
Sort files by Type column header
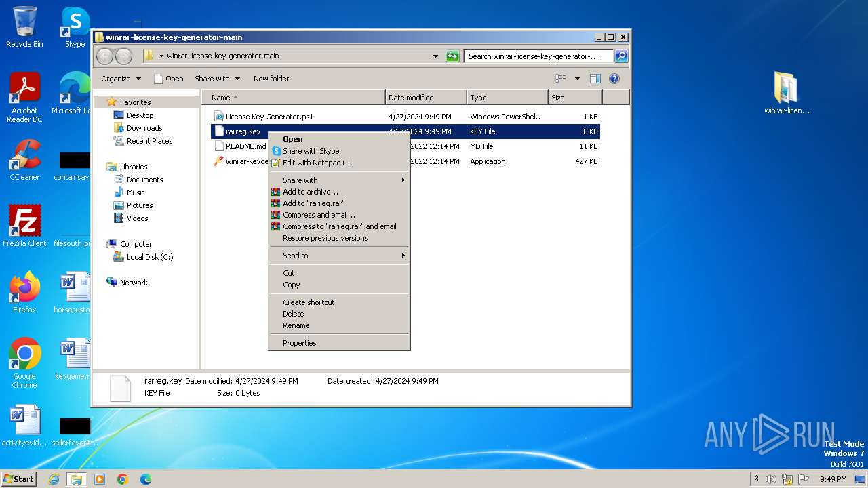[507, 98]
